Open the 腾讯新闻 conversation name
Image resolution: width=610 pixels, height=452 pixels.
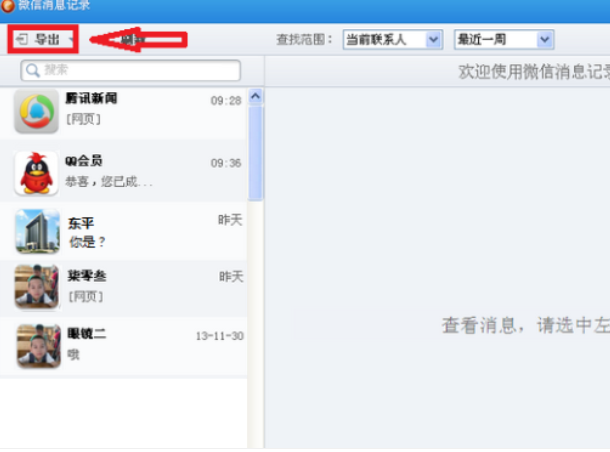pyautogui.click(x=91, y=98)
